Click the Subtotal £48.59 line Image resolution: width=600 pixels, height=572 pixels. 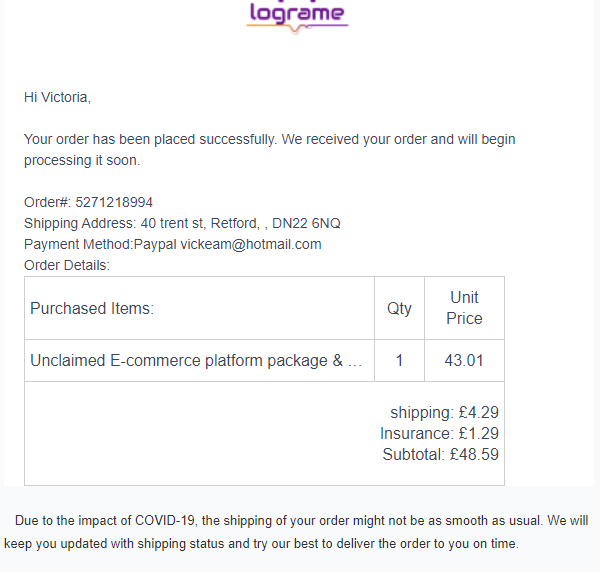(440, 454)
